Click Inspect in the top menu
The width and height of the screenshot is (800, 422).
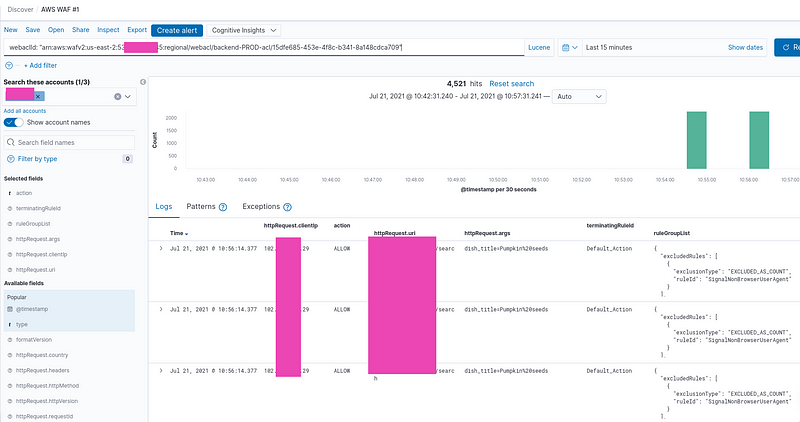[x=108, y=30]
